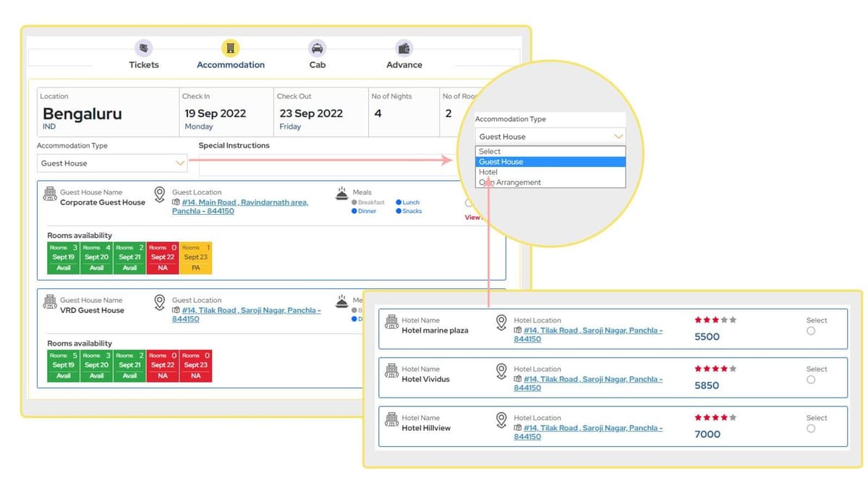Switch to Advance tab label
868x488 pixels.
click(404, 65)
